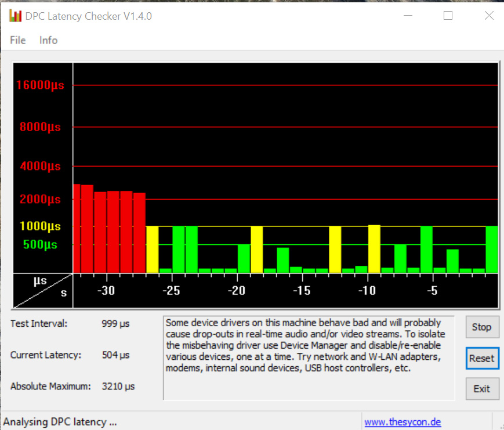This screenshot has height=430, width=504.
Task: Click the -25 time axis label
Action: (x=171, y=291)
